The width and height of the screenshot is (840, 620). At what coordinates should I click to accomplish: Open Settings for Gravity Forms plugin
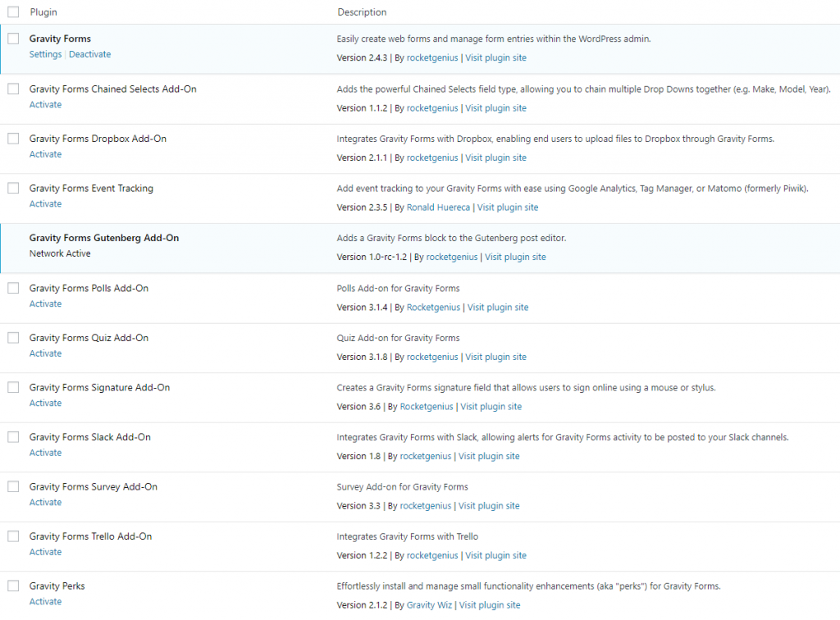click(x=45, y=54)
